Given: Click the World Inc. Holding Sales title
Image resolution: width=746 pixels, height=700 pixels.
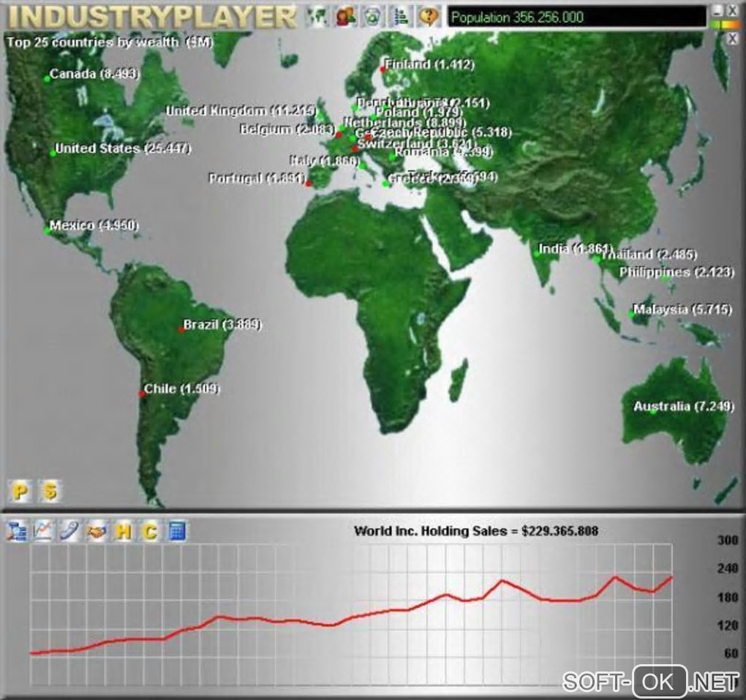Looking at the screenshot, I should (476, 531).
